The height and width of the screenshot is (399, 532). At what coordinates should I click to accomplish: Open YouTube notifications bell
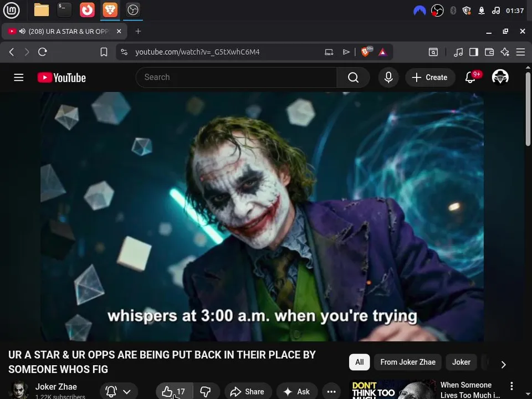(470, 78)
